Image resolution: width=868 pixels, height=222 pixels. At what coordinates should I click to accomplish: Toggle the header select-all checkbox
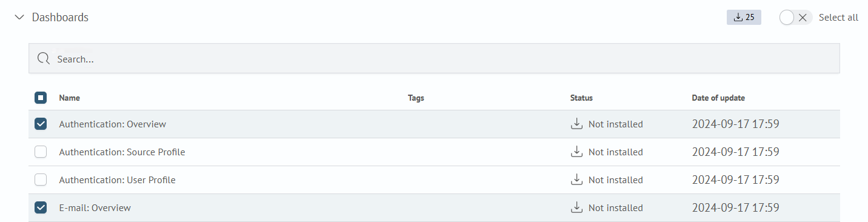pyautogui.click(x=41, y=98)
